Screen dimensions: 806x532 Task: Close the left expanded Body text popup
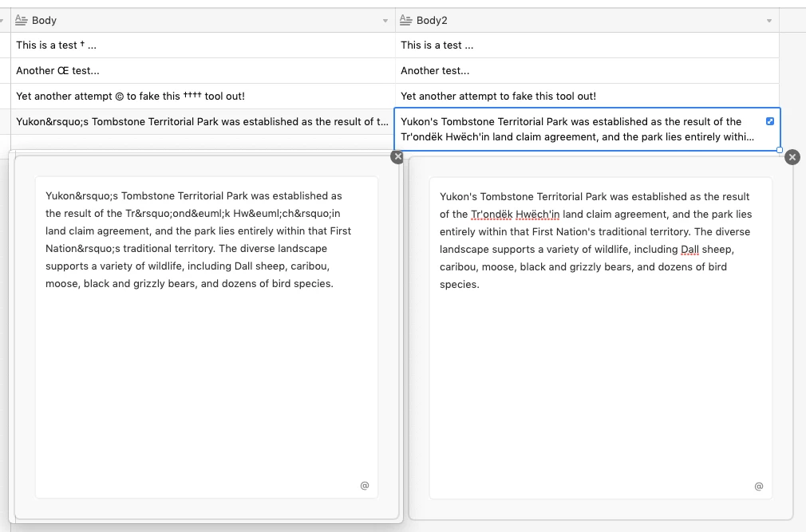point(397,157)
